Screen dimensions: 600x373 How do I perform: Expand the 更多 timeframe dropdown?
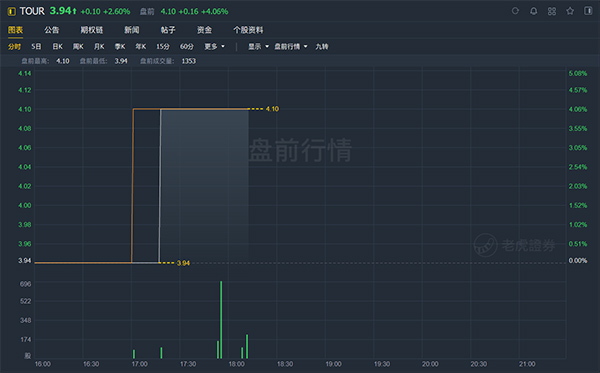click(x=215, y=47)
